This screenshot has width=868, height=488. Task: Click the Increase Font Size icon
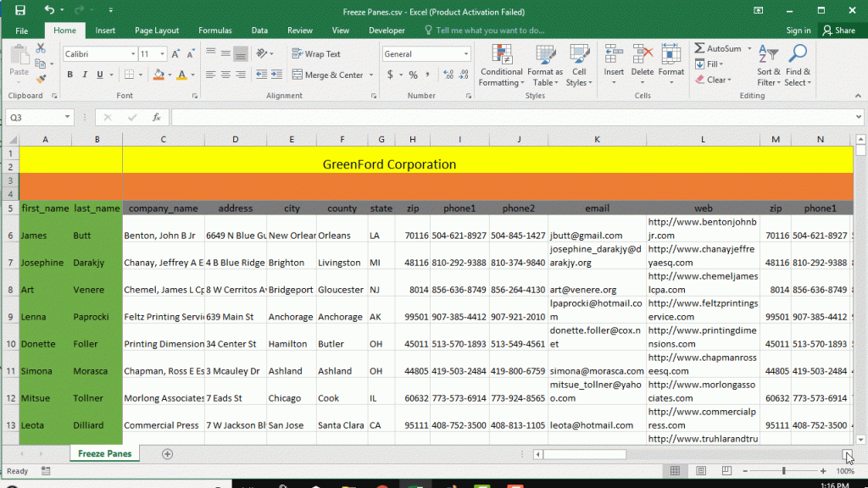point(177,54)
